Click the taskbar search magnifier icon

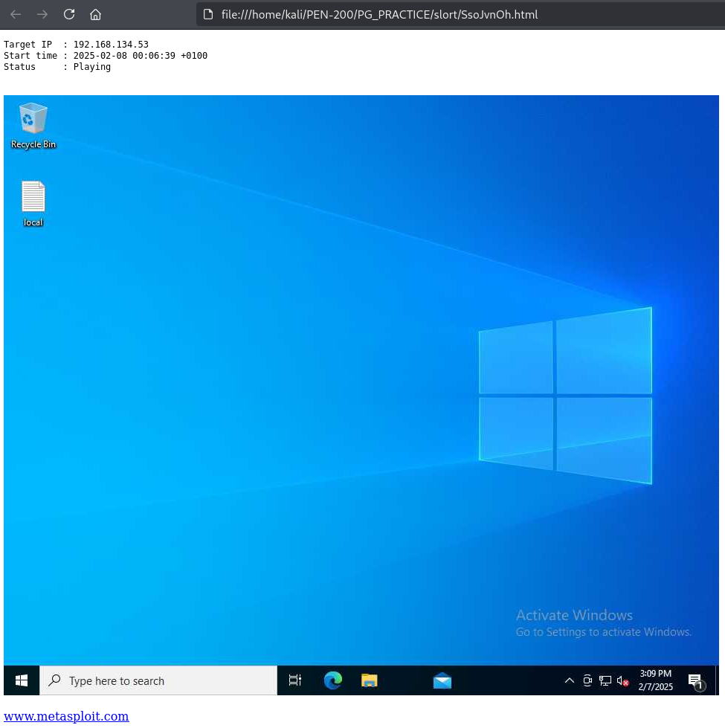click(x=55, y=680)
